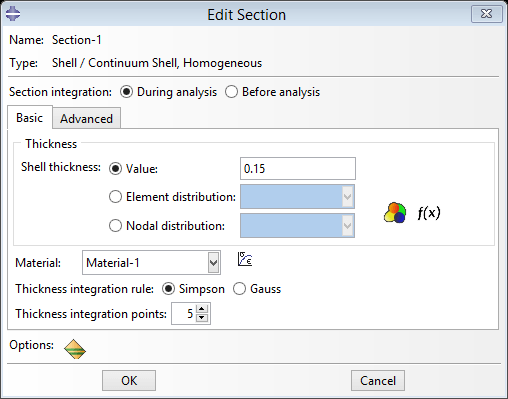Open the material editor stress-strain icon
This screenshot has width=508, height=399.
(245, 259)
